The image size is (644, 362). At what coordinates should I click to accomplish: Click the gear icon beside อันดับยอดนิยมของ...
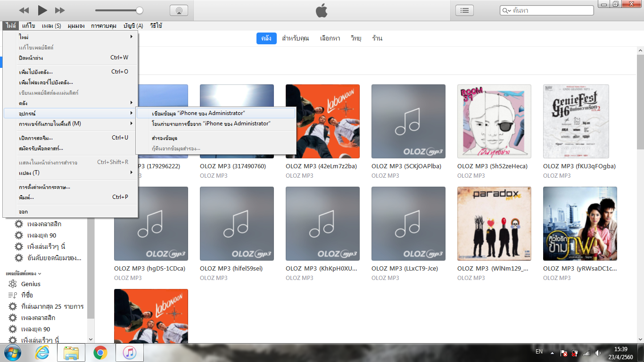19,258
